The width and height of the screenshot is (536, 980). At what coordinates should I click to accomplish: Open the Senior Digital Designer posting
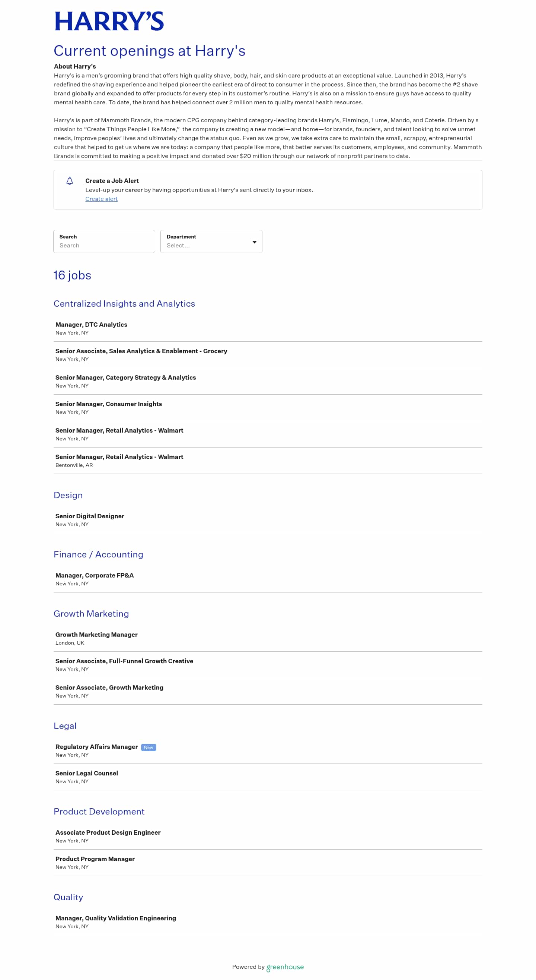(x=268, y=520)
